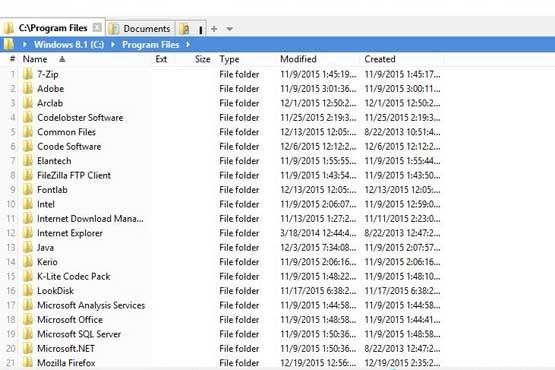555x370 pixels.
Task: Sort by the Modified column header
Action: coord(298,59)
